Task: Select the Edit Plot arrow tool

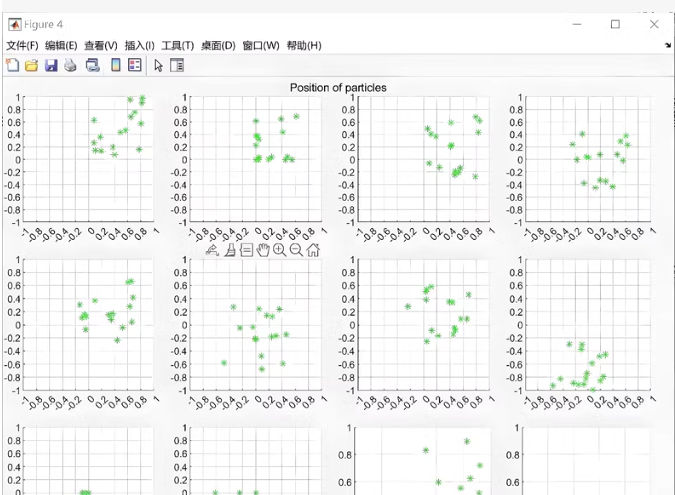Action: pyautogui.click(x=158, y=65)
